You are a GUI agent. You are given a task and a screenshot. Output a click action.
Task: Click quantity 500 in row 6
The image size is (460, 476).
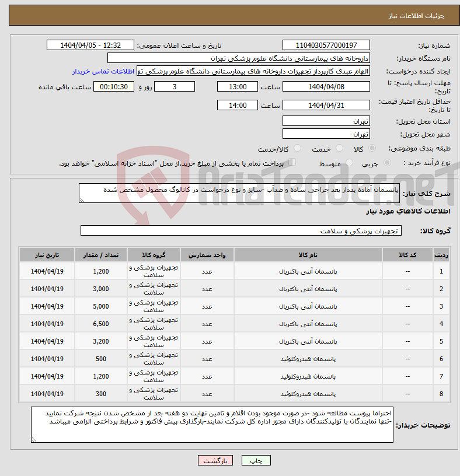click(x=101, y=359)
